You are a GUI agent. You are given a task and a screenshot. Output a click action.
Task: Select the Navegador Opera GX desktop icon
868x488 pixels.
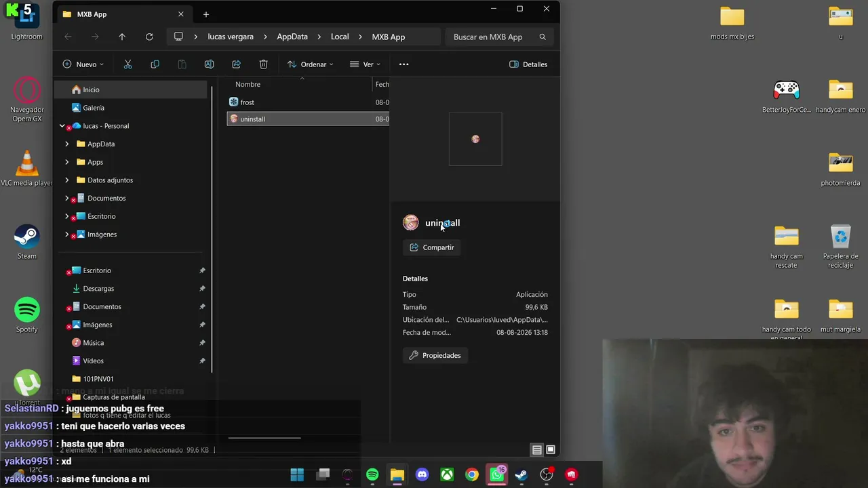(x=27, y=100)
